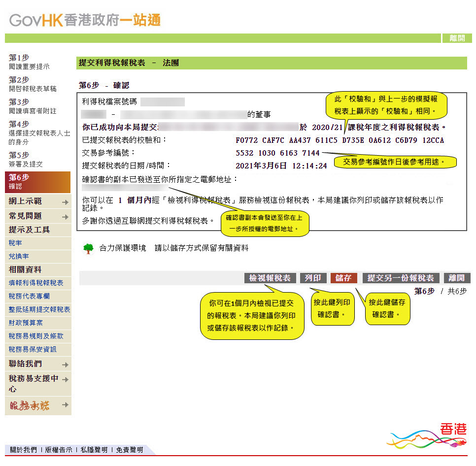Click the green tree environment icon

click(x=88, y=248)
